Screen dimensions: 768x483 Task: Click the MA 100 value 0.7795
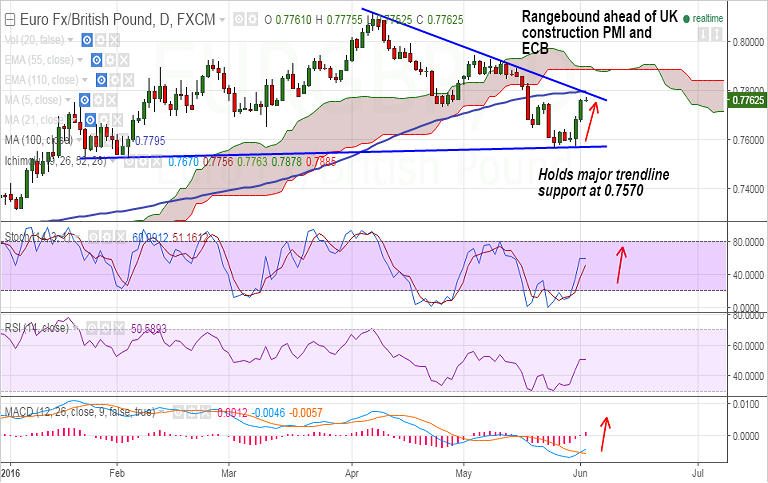pos(150,141)
